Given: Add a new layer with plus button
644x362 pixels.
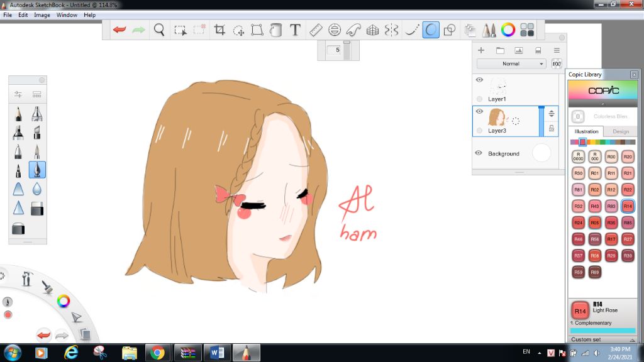Looking at the screenshot, I should coord(481,50).
